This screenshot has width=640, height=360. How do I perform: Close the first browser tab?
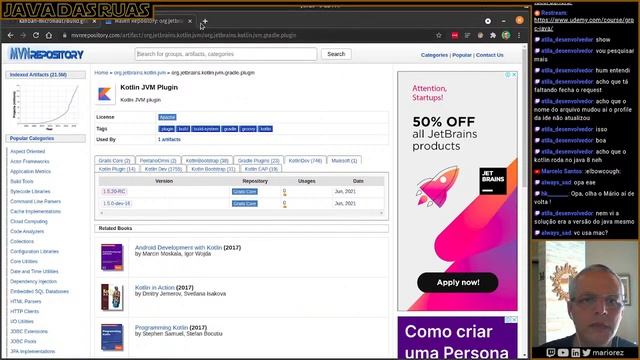(94, 21)
